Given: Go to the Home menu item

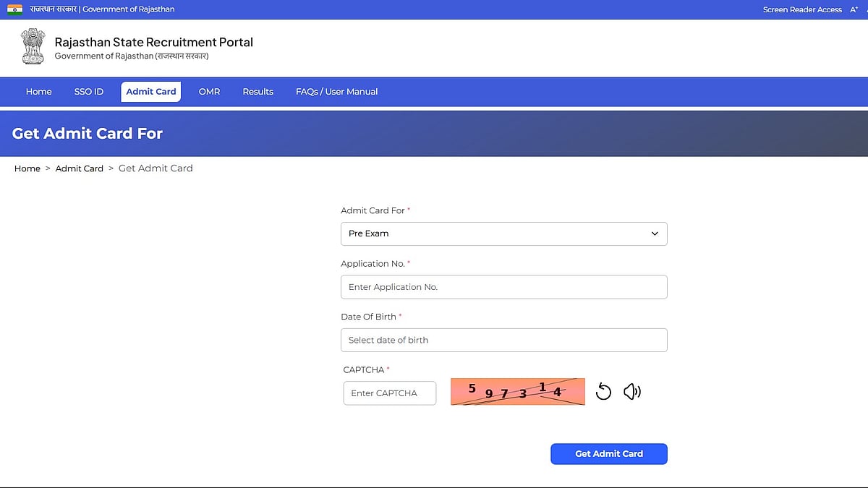Looking at the screenshot, I should 39,92.
